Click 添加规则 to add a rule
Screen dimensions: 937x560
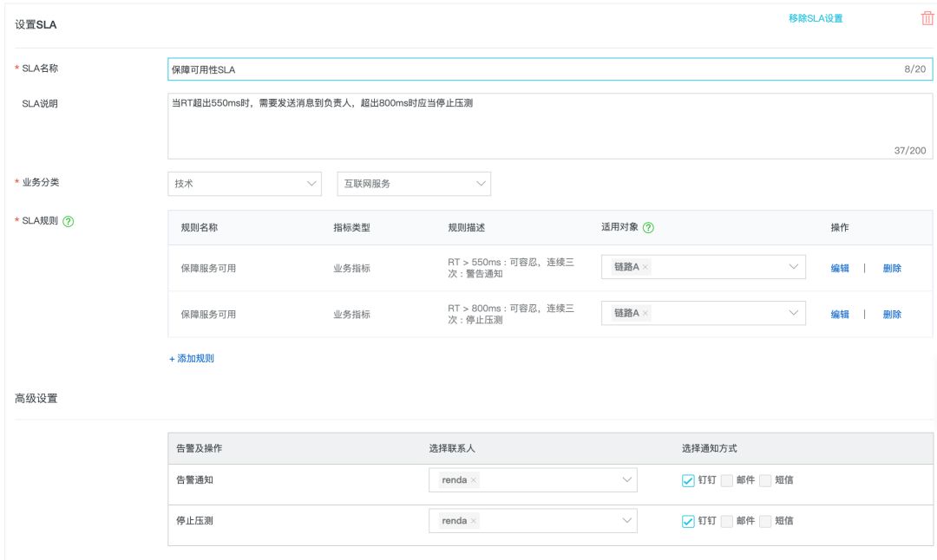pos(192,358)
